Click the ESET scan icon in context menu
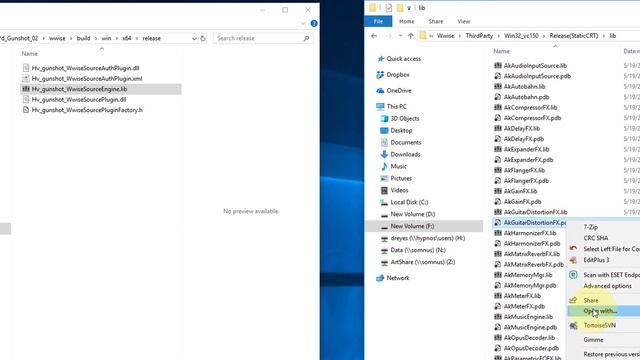The image size is (640, 360). click(573, 275)
